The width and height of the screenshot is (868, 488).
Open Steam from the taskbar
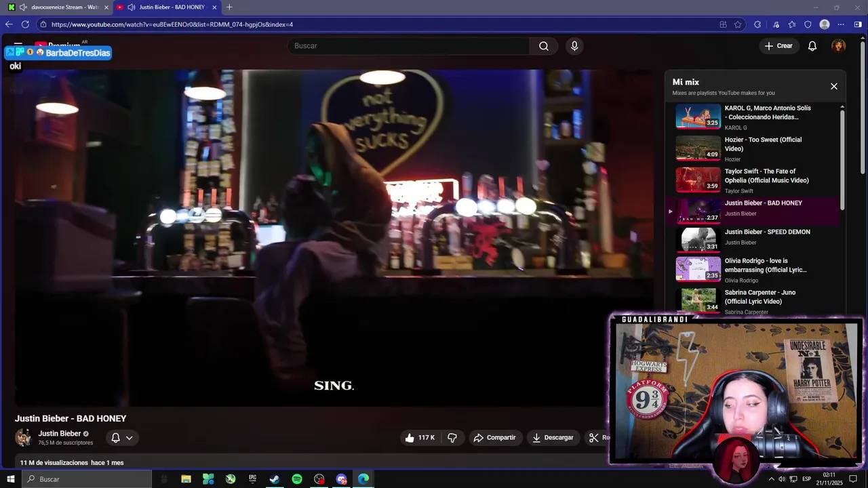[275, 479]
